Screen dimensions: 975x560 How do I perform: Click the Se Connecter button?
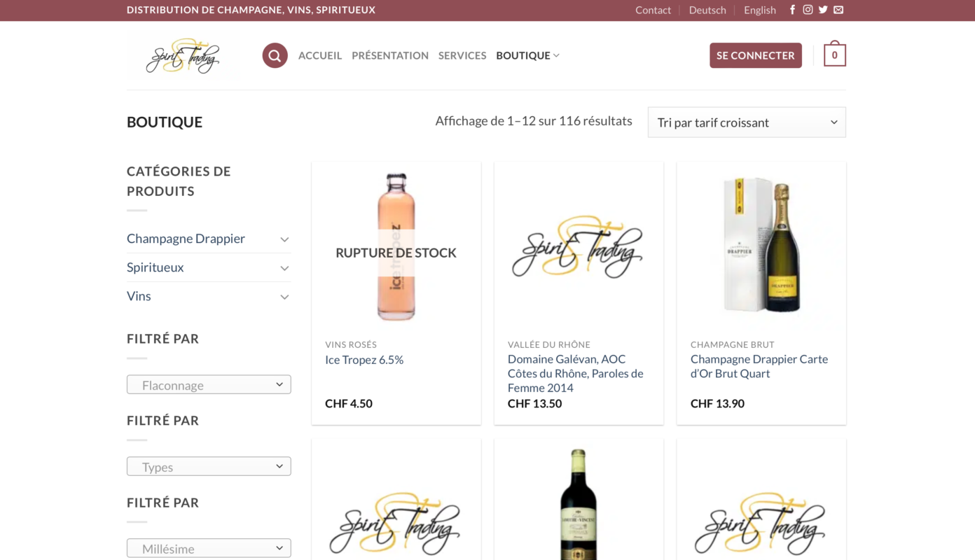pyautogui.click(x=756, y=55)
